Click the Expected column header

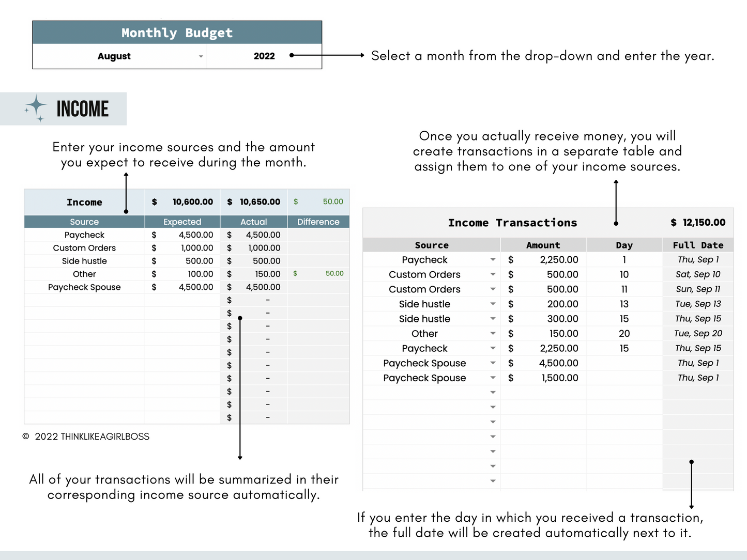click(182, 222)
